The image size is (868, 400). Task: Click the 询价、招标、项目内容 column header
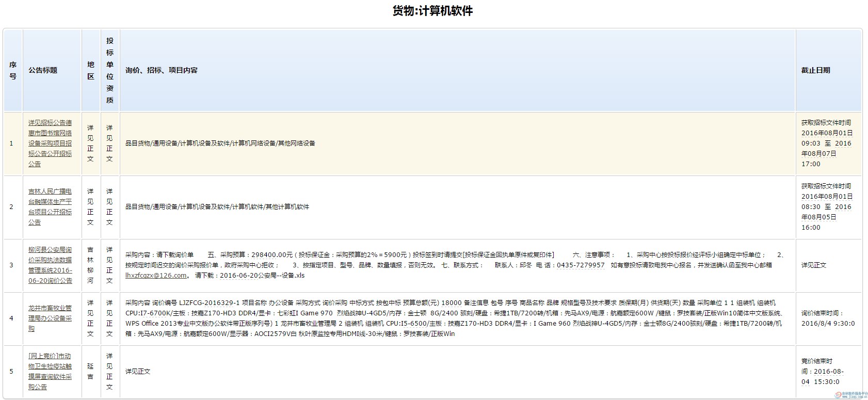click(162, 70)
